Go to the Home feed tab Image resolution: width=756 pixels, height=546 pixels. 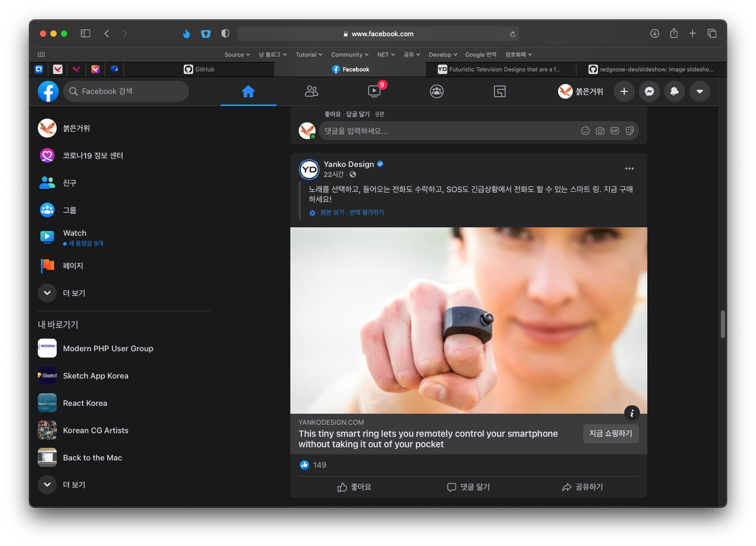tap(248, 91)
